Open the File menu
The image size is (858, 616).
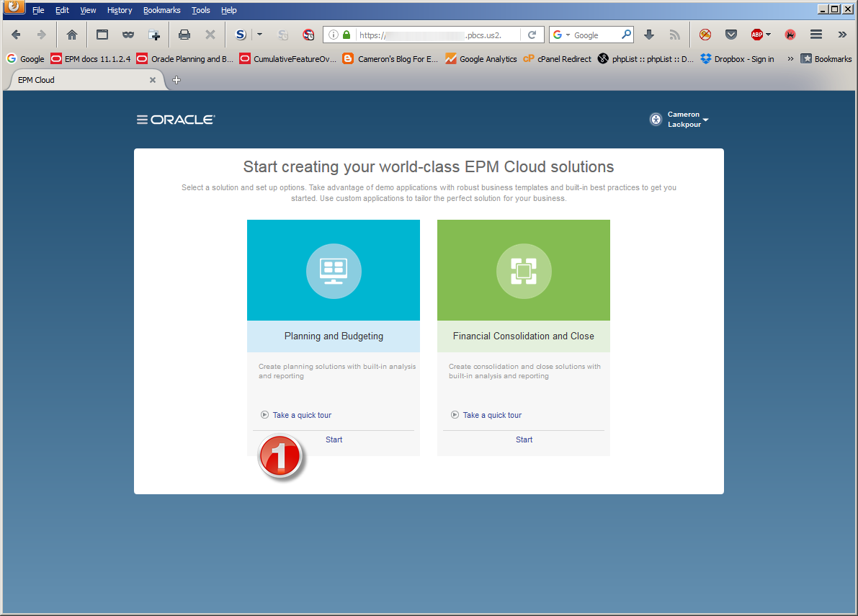(38, 10)
